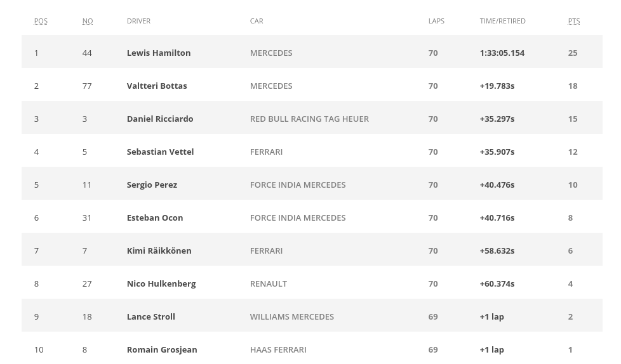Click driver name Lewis Hamilton

click(158, 53)
